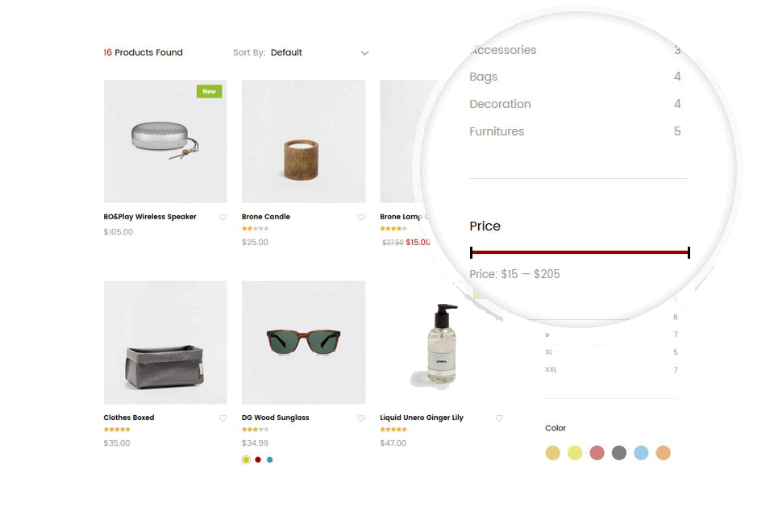Choose the red color dot for DG Wood Sunglass
This screenshot has height=532, width=774.
click(x=258, y=459)
